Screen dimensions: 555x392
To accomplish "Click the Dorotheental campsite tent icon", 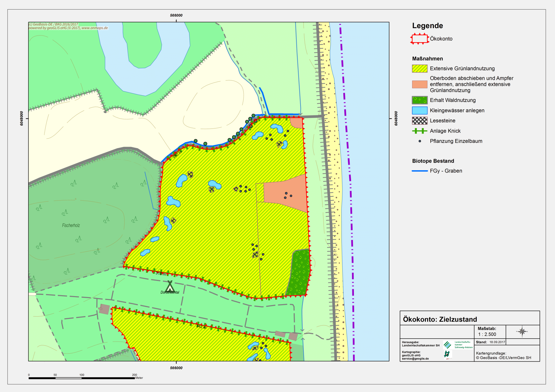I will click(x=170, y=286).
